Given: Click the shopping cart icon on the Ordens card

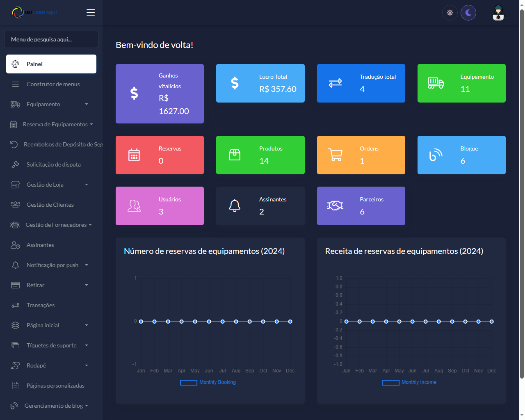Looking at the screenshot, I should point(335,155).
